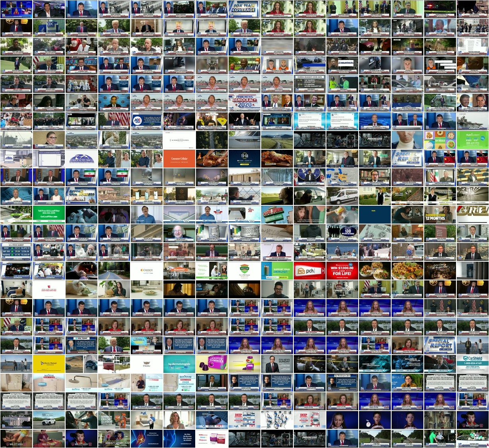Open the Laxative Gummies ad thumbnail
This screenshot has height=448, width=489.
pyautogui.click(x=212, y=364)
